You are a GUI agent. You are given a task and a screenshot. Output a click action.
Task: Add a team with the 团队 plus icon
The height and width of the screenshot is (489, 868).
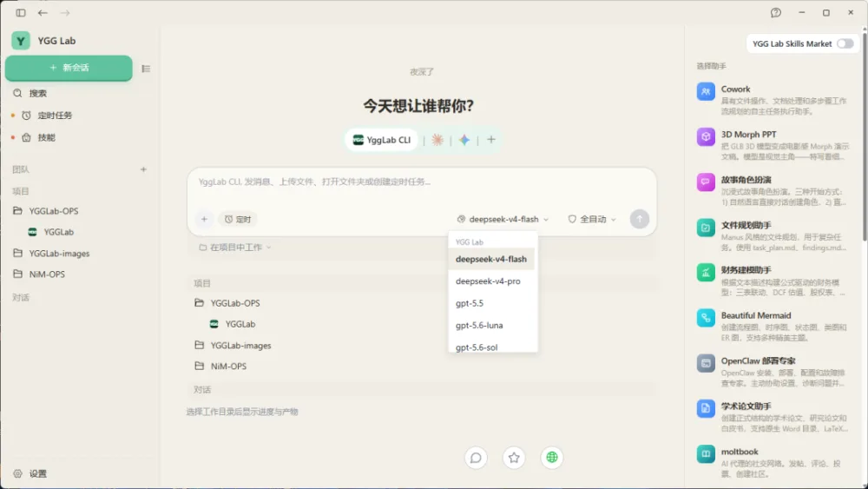coord(143,169)
